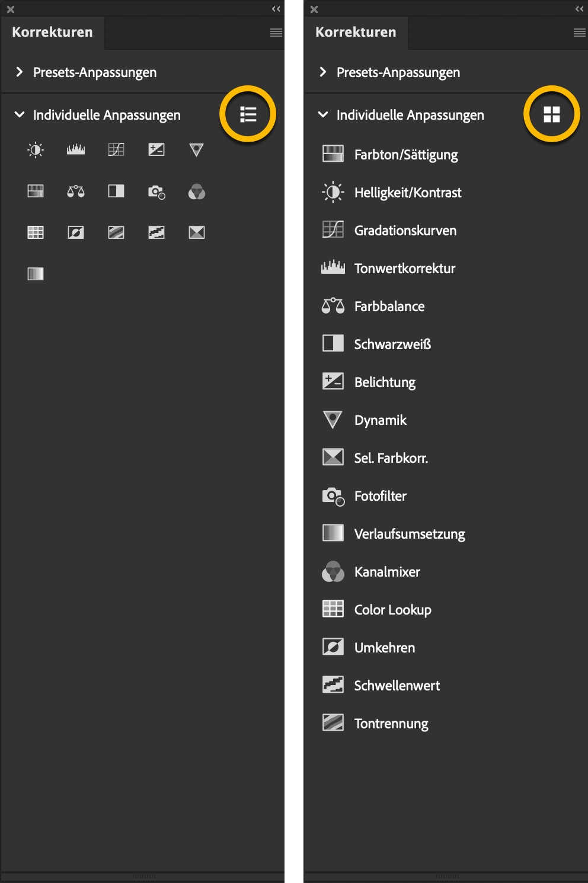Collapse Individuelle Anpassungen in the icon-grid panel
This screenshot has height=883, width=588.
click(x=20, y=114)
